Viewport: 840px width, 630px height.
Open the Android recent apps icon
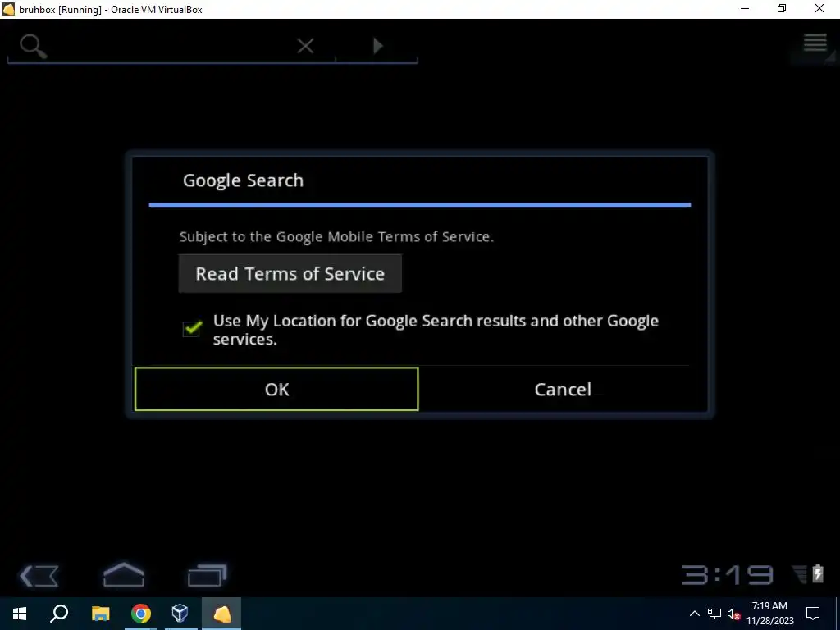(208, 575)
